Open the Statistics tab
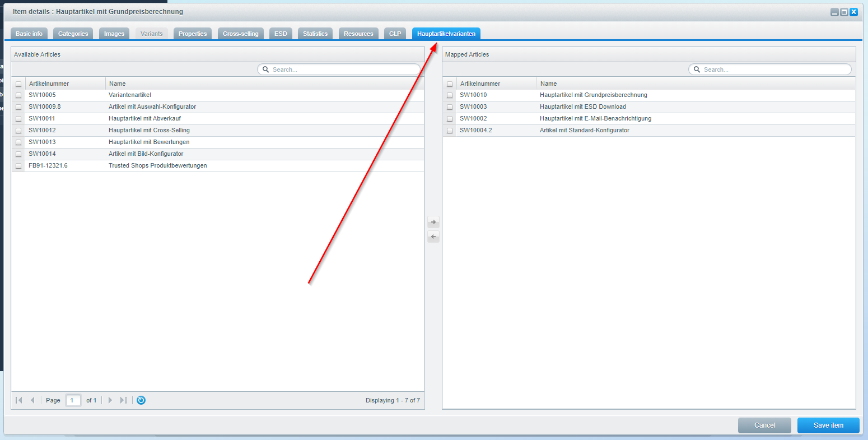 tap(315, 34)
